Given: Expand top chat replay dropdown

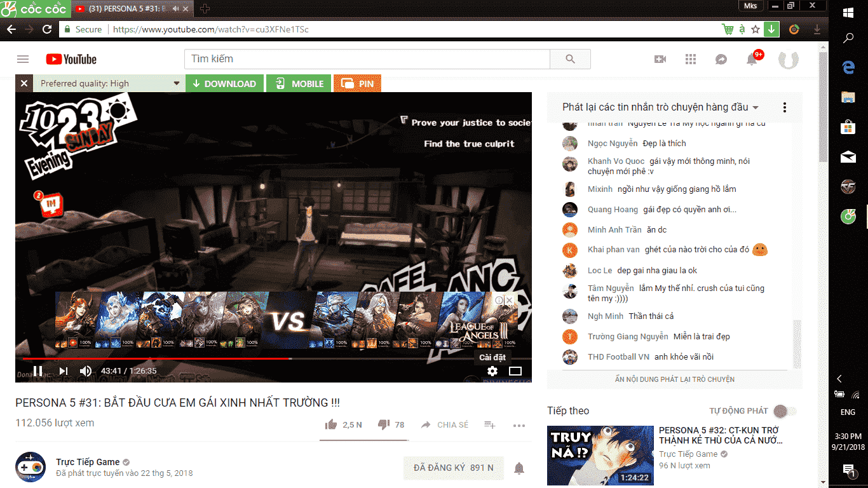Looking at the screenshot, I should pyautogui.click(x=661, y=107).
